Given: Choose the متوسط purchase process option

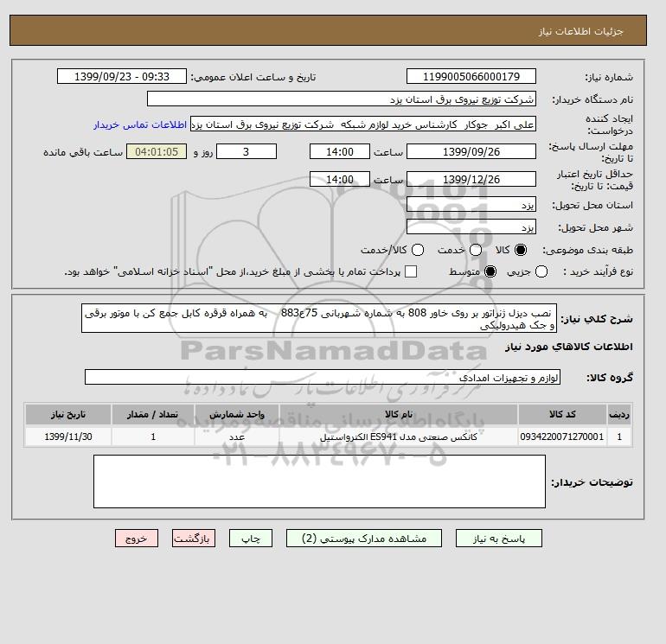Looking at the screenshot, I should point(490,271).
